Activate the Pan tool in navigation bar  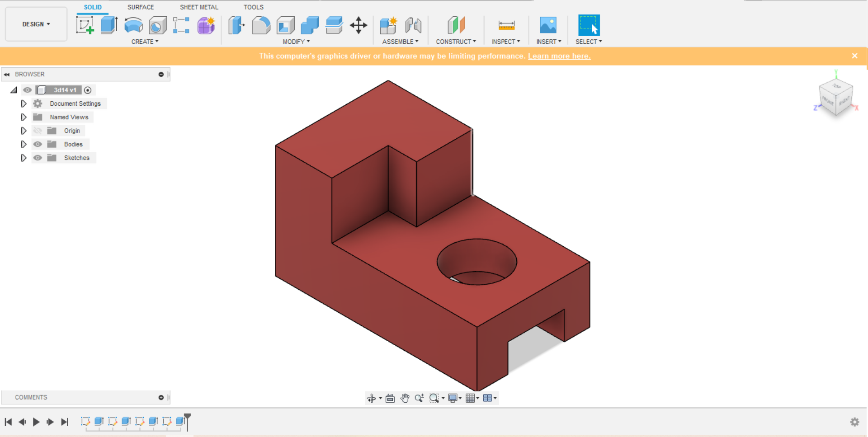405,398
